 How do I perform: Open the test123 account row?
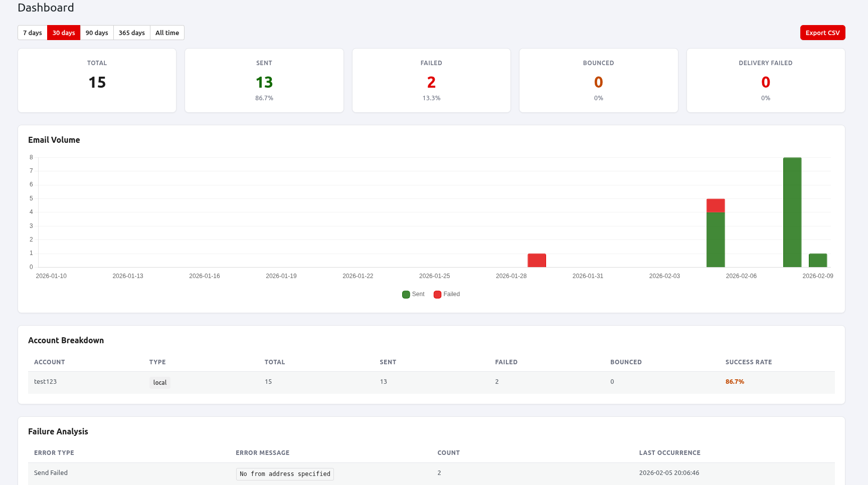coord(45,381)
